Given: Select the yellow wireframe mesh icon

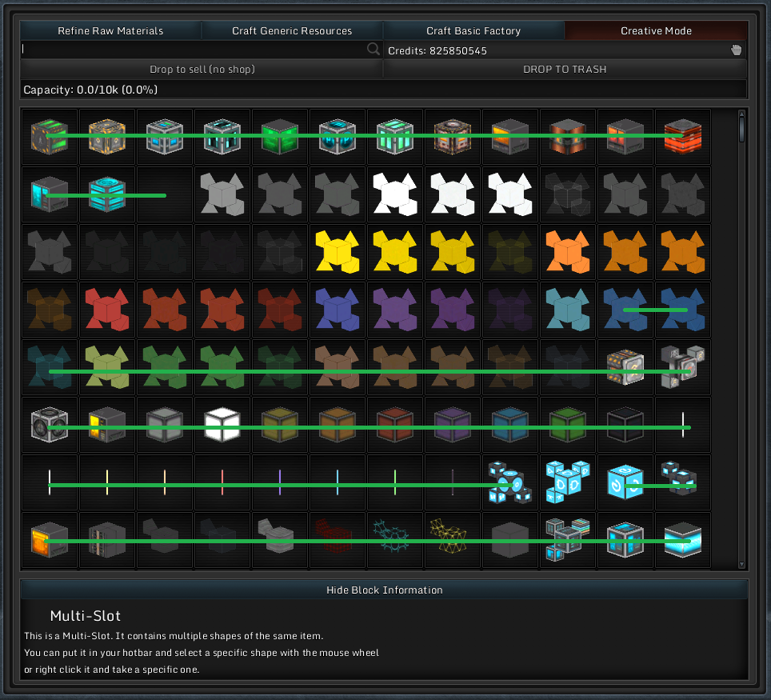Looking at the screenshot, I should coord(452,540).
